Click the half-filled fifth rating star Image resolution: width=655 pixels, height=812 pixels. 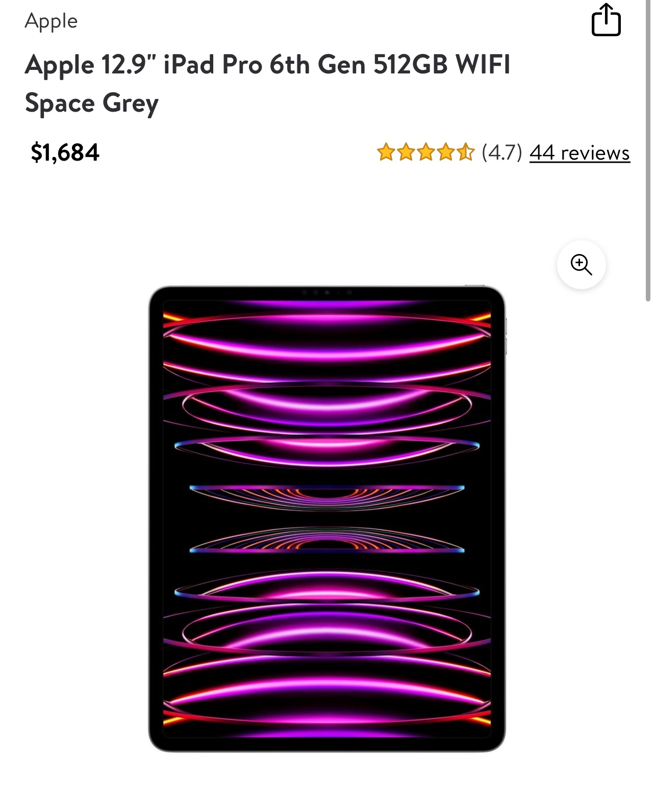tap(465, 152)
